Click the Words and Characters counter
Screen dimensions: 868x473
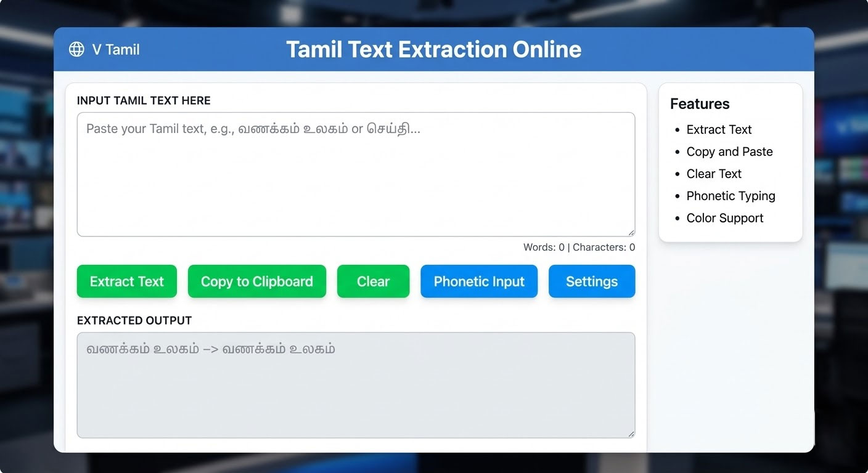(x=578, y=247)
